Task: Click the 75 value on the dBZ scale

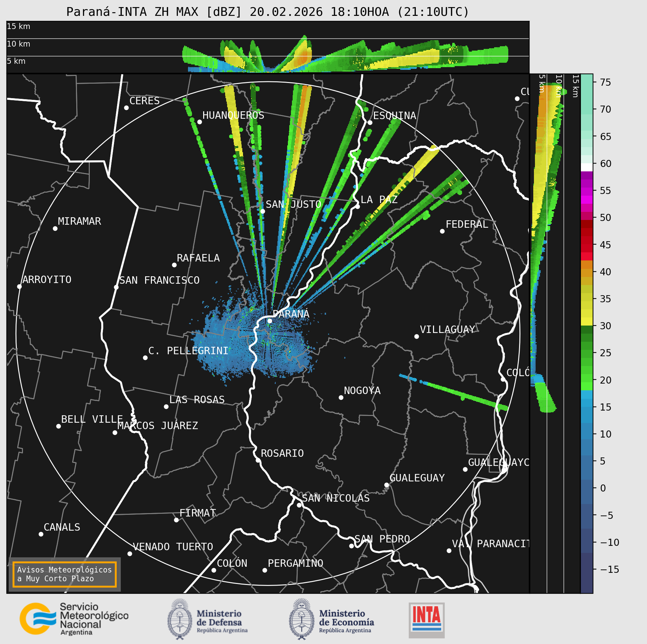Action: pos(605,82)
